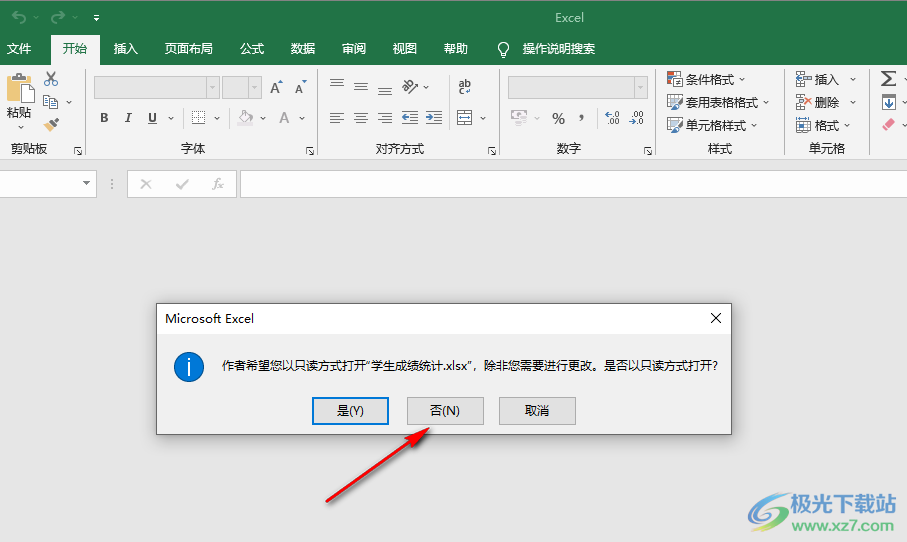Switch to the 公式 ribbon tab
907x542 pixels.
tap(252, 49)
